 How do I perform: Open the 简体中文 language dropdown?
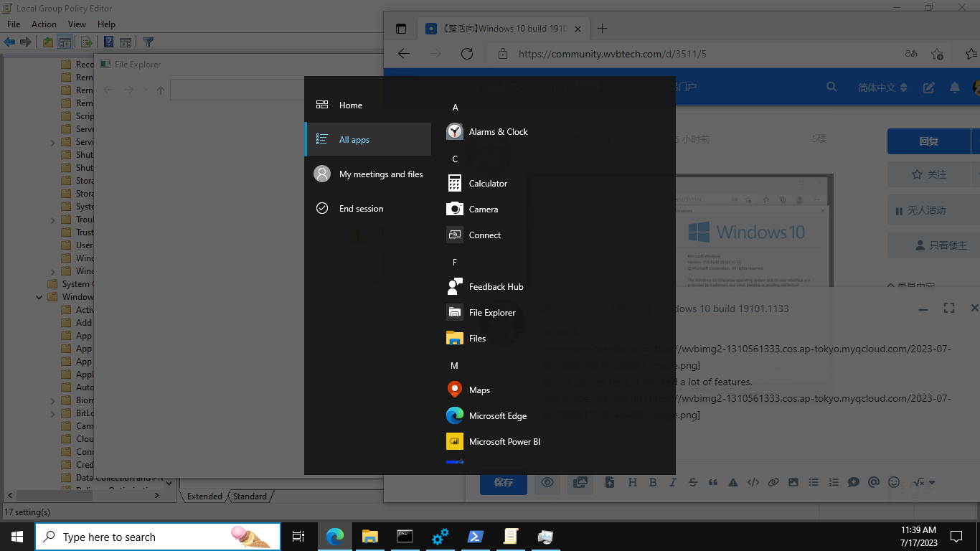point(882,88)
